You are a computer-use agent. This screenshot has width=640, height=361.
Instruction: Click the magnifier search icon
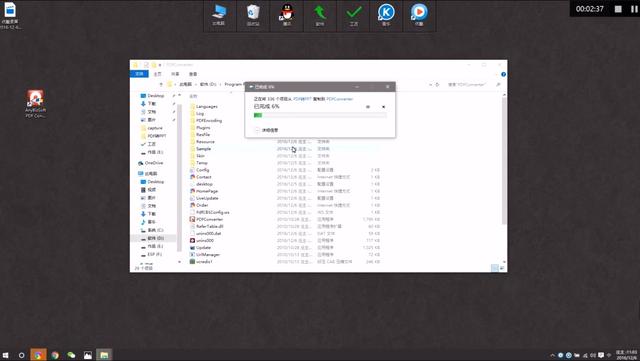click(x=498, y=85)
